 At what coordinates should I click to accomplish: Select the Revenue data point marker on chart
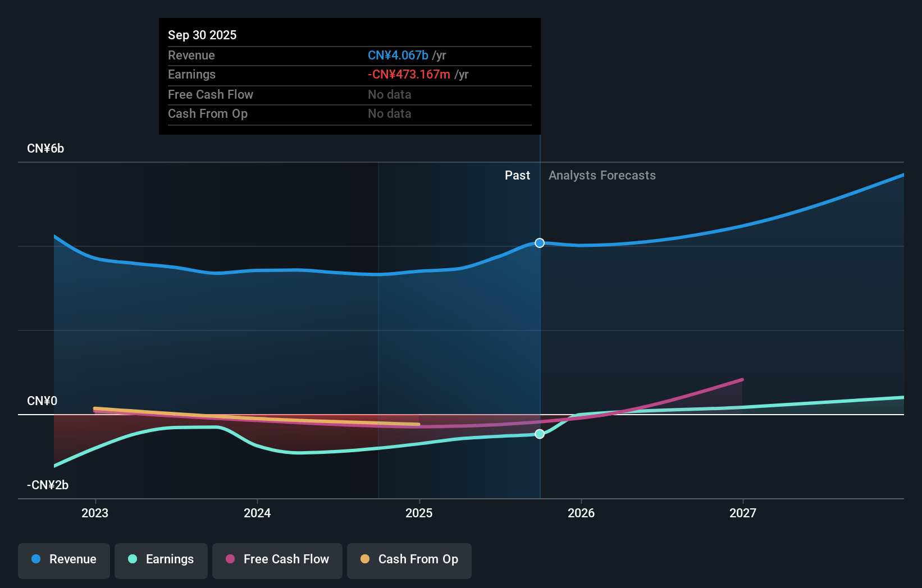pos(540,243)
